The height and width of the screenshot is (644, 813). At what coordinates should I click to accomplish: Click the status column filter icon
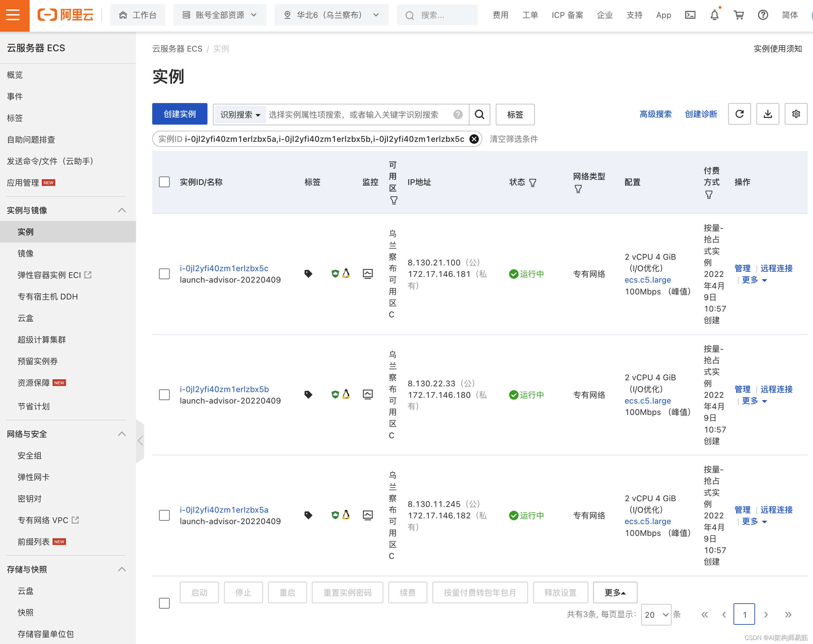click(532, 183)
